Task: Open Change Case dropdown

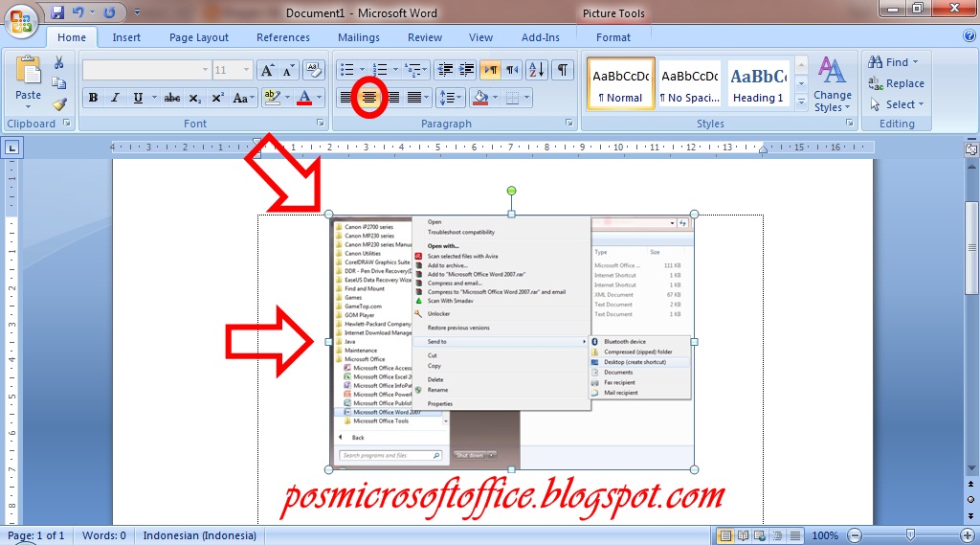Action: pyautogui.click(x=243, y=98)
